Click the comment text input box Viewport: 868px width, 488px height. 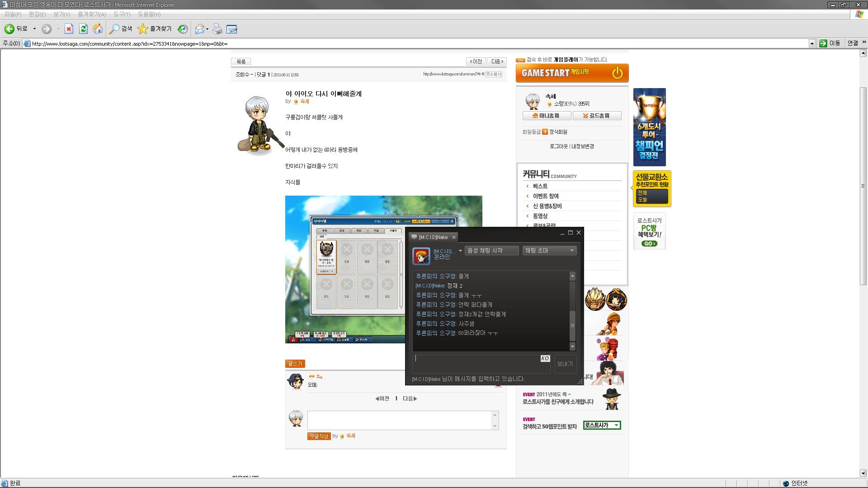(400, 420)
